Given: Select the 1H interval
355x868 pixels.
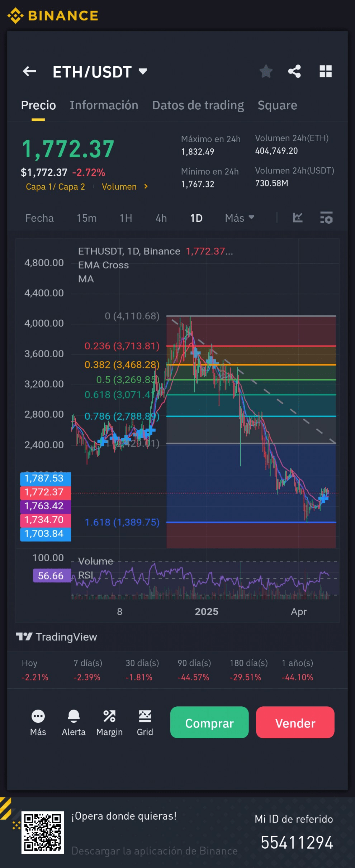Looking at the screenshot, I should 126,218.
